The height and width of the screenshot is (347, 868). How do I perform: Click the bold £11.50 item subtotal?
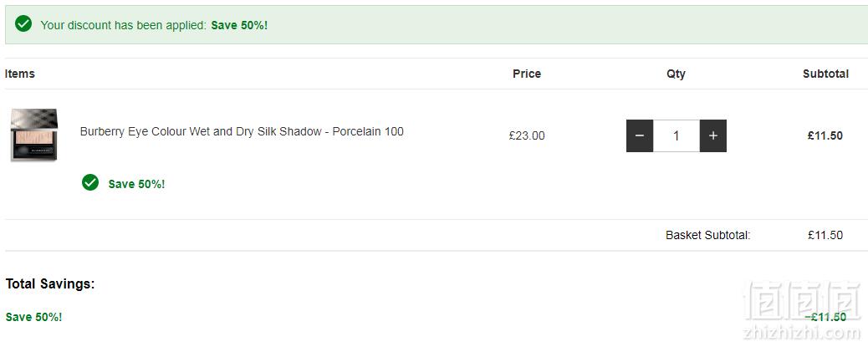825,135
